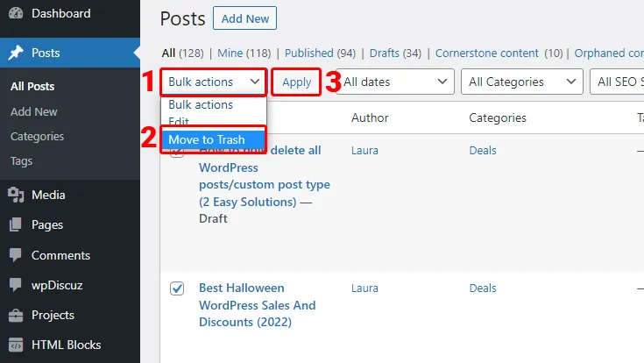Click the Projects briefcase icon
The width and height of the screenshot is (644, 363).
(16, 316)
